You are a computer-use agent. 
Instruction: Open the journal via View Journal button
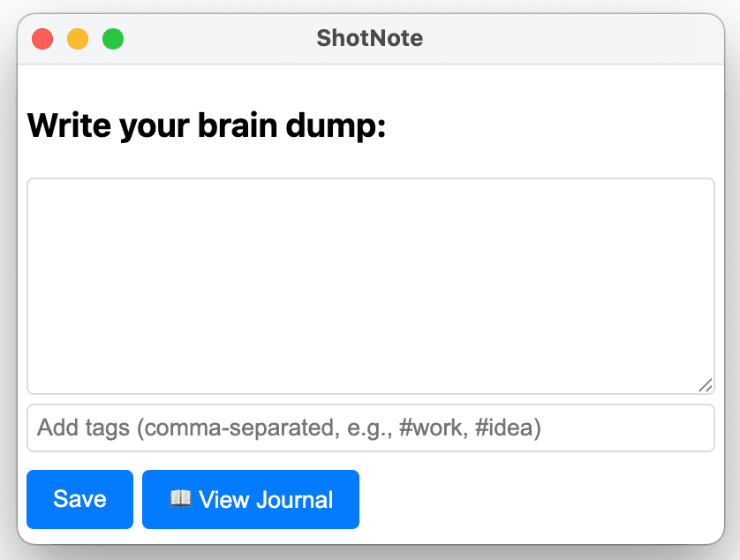pos(251,499)
